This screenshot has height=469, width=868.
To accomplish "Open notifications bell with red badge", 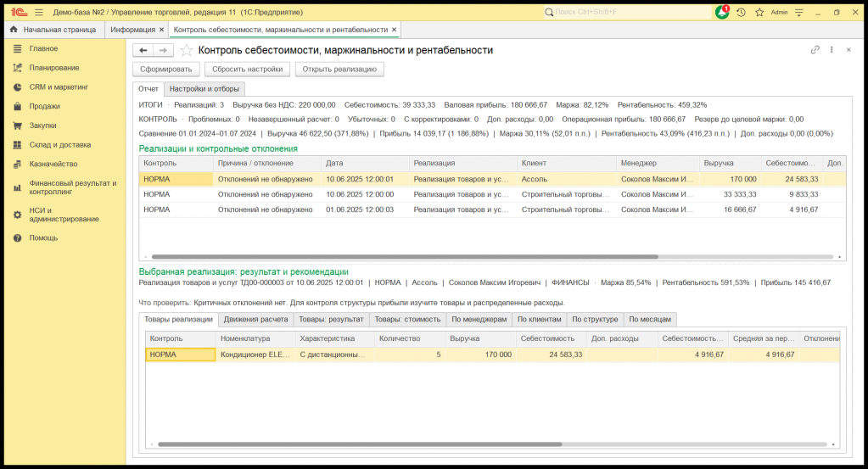I will pyautogui.click(x=722, y=12).
